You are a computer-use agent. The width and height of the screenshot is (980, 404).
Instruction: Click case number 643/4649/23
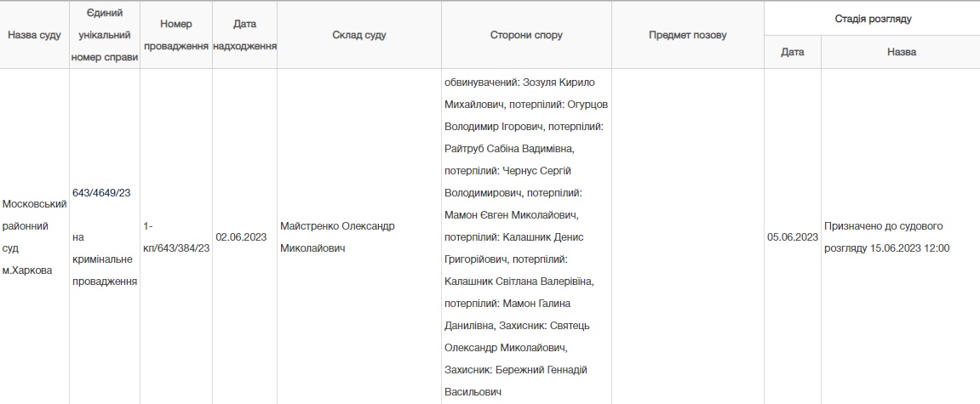[x=101, y=193]
